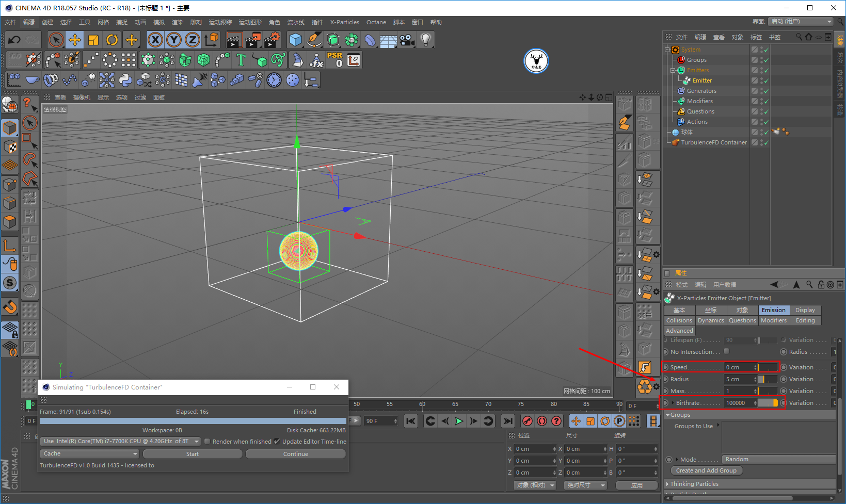Click the Continue button
This screenshot has width=846, height=504.
(x=296, y=454)
